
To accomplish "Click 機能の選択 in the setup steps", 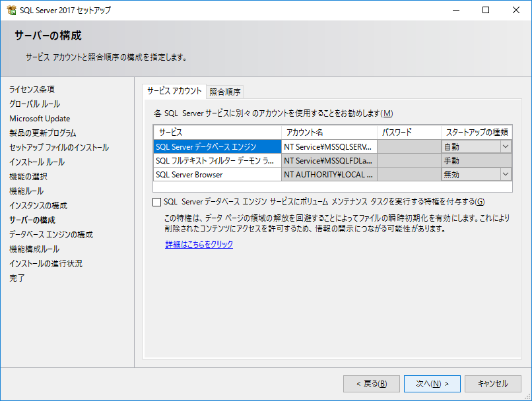I will click(x=28, y=177).
